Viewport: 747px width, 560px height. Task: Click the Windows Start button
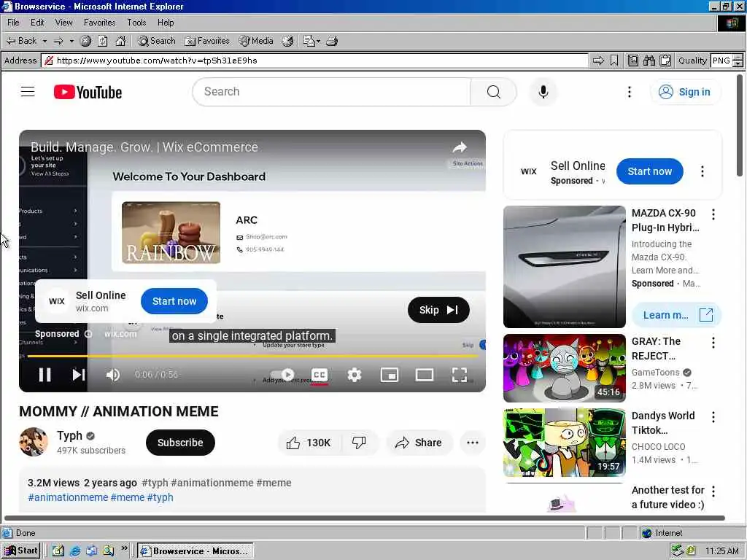[x=21, y=551]
